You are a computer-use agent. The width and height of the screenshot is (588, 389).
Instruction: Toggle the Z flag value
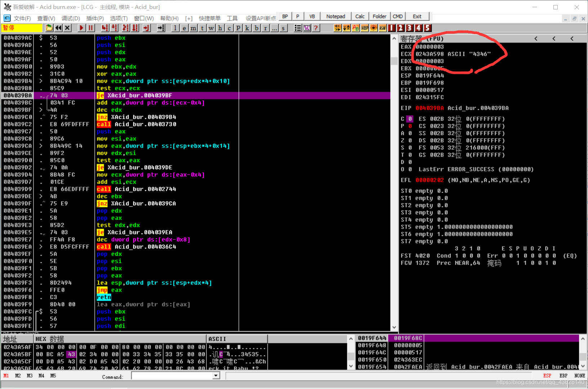pyautogui.click(x=410, y=140)
